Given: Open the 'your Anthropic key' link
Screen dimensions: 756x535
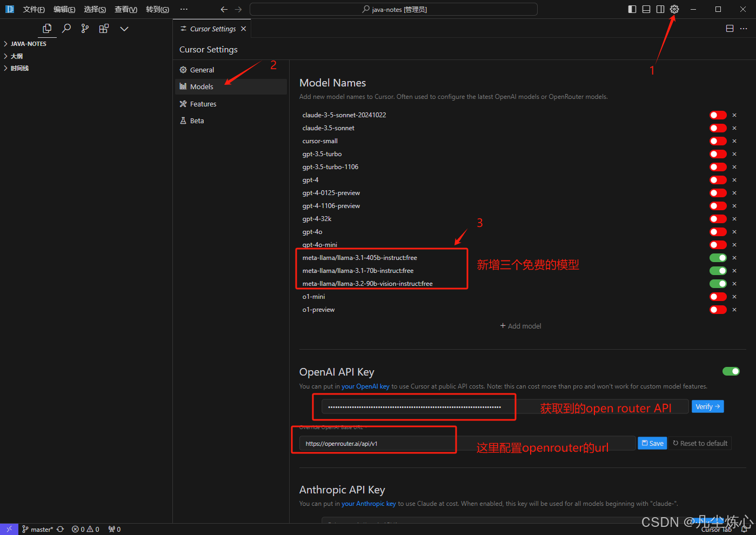Looking at the screenshot, I should [x=369, y=504].
